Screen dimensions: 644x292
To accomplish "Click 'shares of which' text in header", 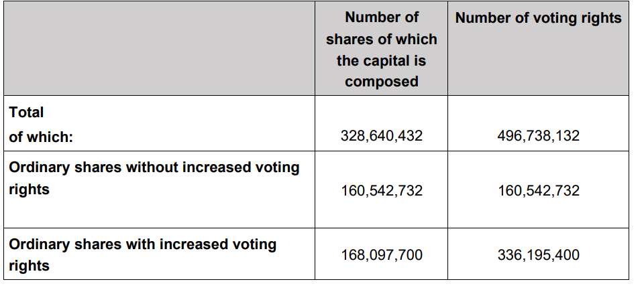I will tap(382, 40).
